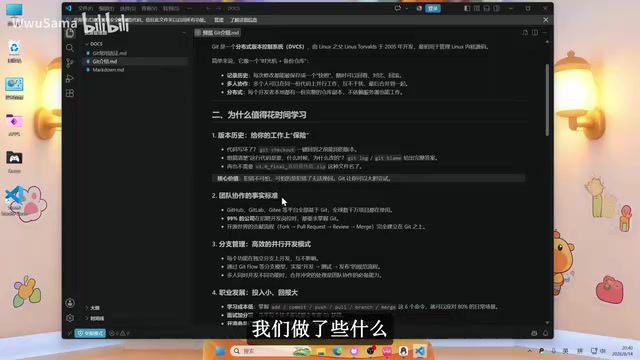
Task: Click Learn More link in trust banner
Action: point(243,20)
